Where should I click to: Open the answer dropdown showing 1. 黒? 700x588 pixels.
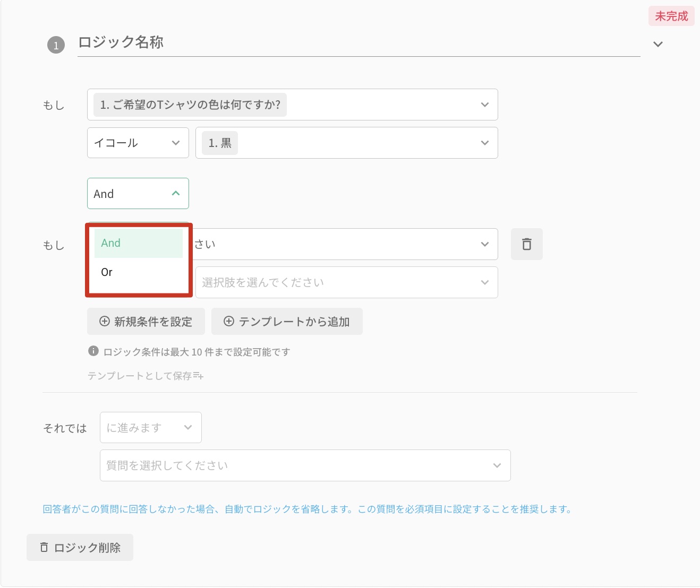click(x=346, y=143)
